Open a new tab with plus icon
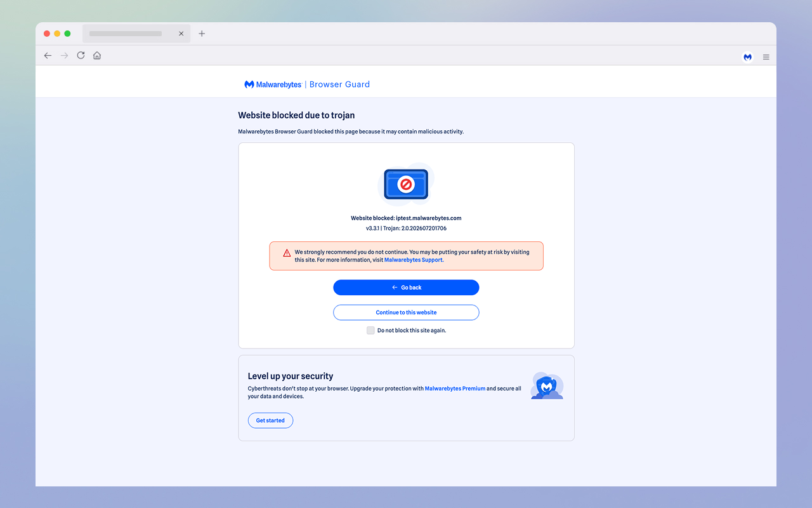The width and height of the screenshot is (812, 508). (202, 34)
